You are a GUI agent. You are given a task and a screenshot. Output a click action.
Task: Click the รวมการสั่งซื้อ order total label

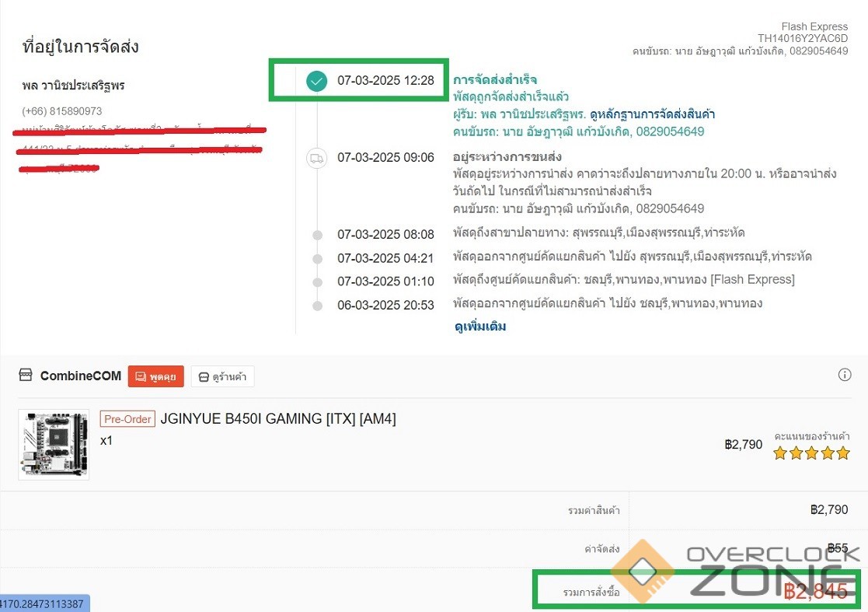point(591,592)
